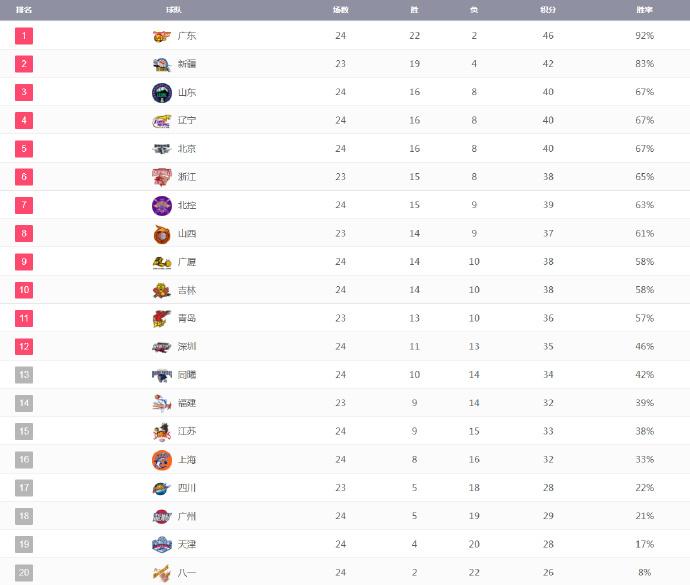This screenshot has width=690, height=585.
Task: Click the 上海 orange team logo
Action: click(161, 460)
